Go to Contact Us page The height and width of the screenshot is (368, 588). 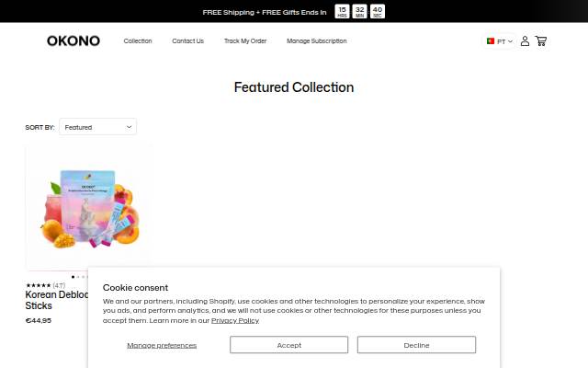[187, 40]
